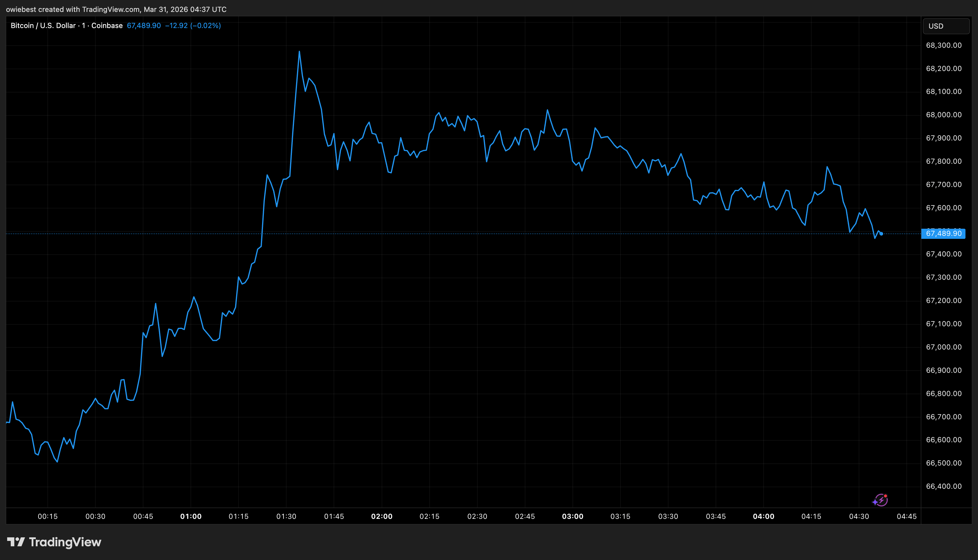This screenshot has height=560, width=978.
Task: Click the last price dot on chart line
Action: (881, 233)
